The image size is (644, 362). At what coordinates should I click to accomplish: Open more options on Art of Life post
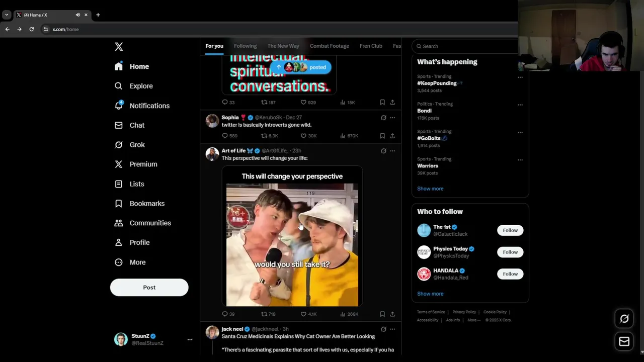tap(392, 151)
